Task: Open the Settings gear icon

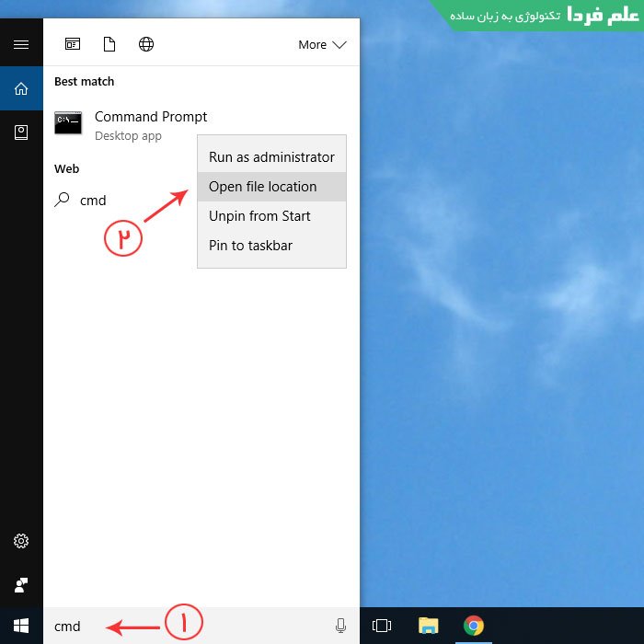Action: 21,541
